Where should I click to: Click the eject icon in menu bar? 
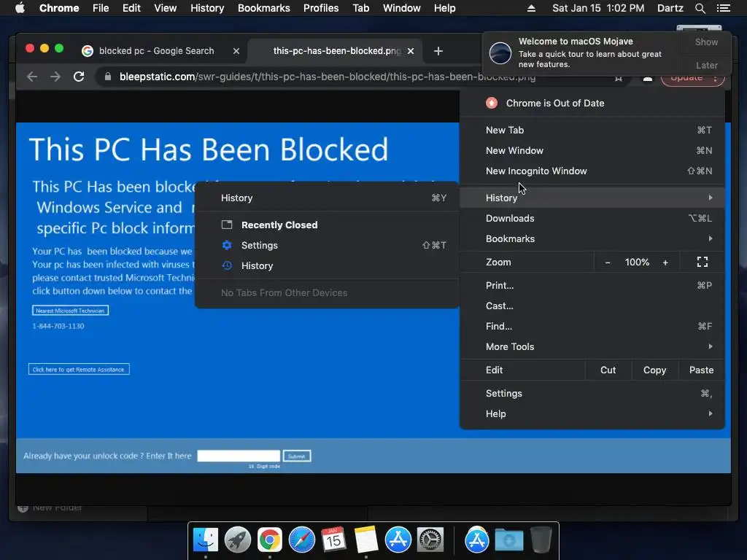tap(531, 8)
